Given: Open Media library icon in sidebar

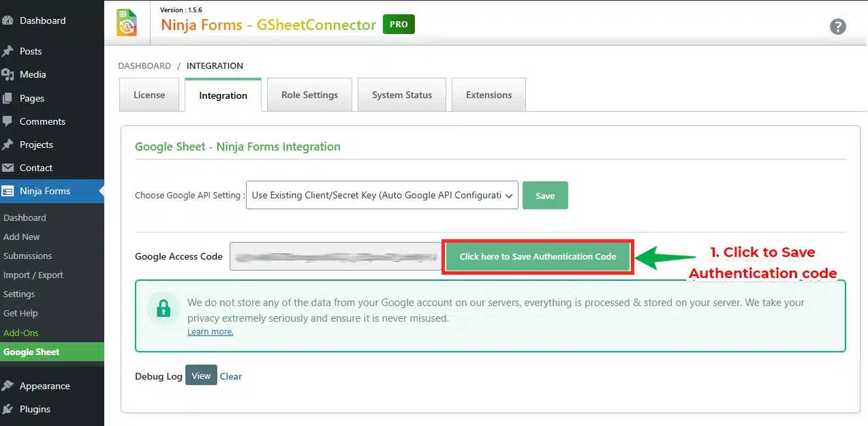Looking at the screenshot, I should 8,74.
